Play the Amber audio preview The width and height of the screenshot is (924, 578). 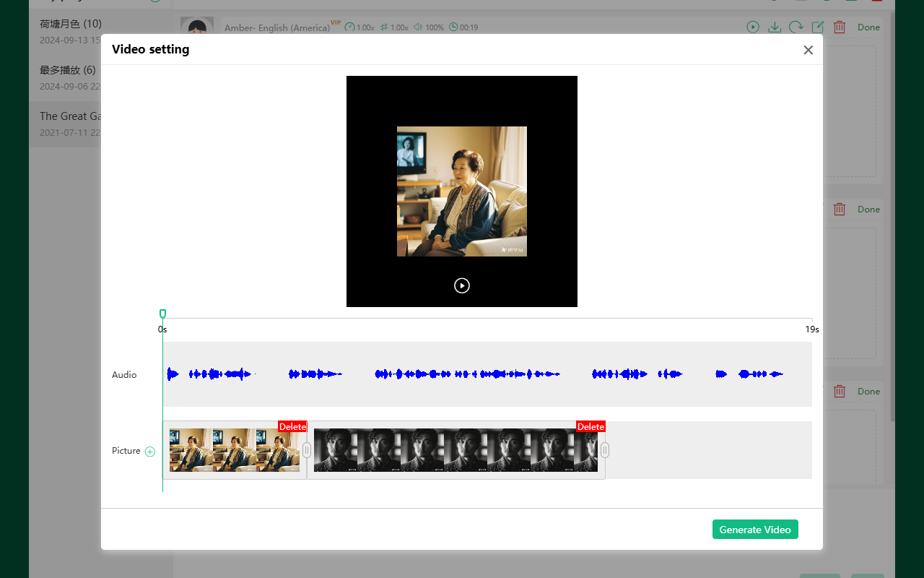pos(753,27)
